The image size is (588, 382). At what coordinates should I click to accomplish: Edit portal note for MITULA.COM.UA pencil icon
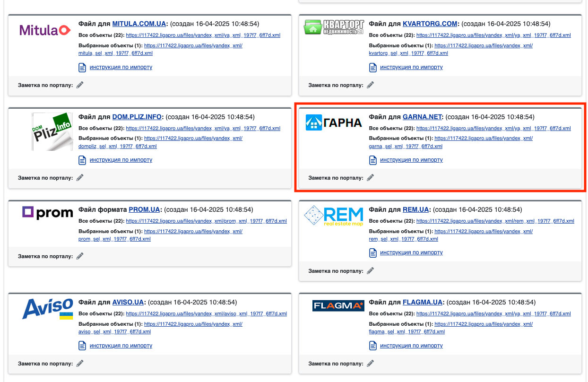tap(80, 85)
